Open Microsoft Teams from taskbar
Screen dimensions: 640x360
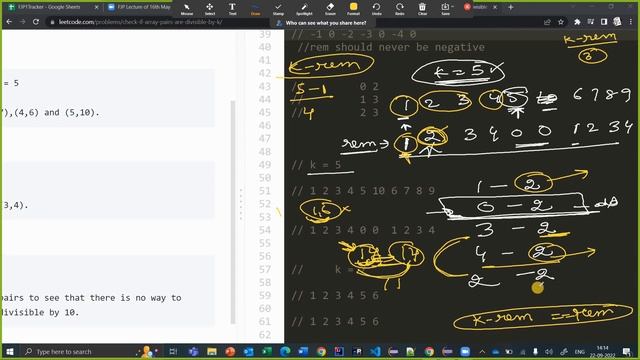(x=193, y=351)
